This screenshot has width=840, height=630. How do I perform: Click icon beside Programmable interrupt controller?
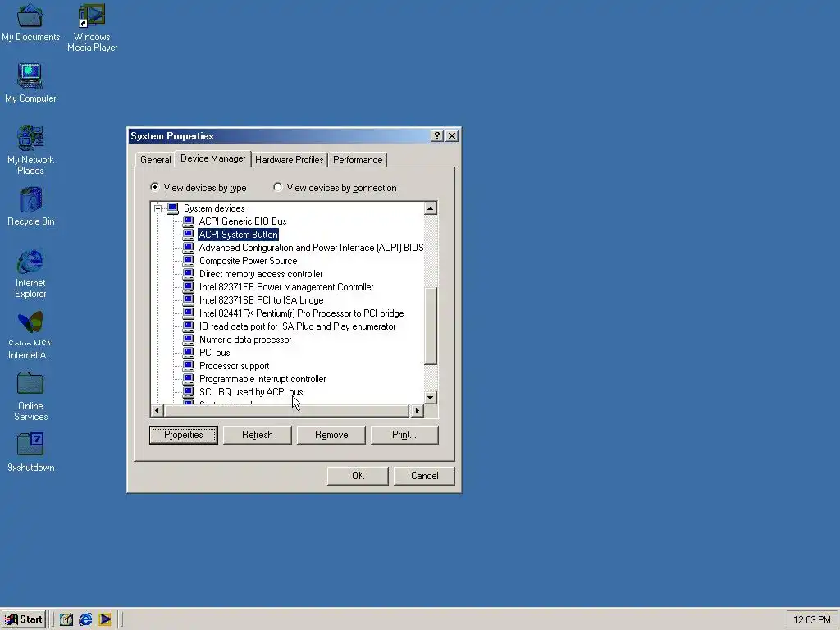click(188, 379)
